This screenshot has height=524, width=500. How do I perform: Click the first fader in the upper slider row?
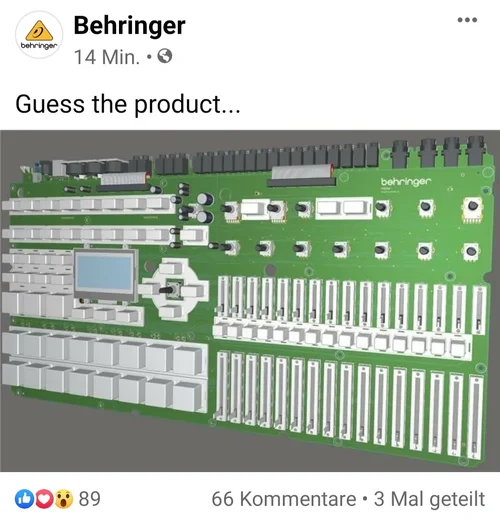point(222,296)
